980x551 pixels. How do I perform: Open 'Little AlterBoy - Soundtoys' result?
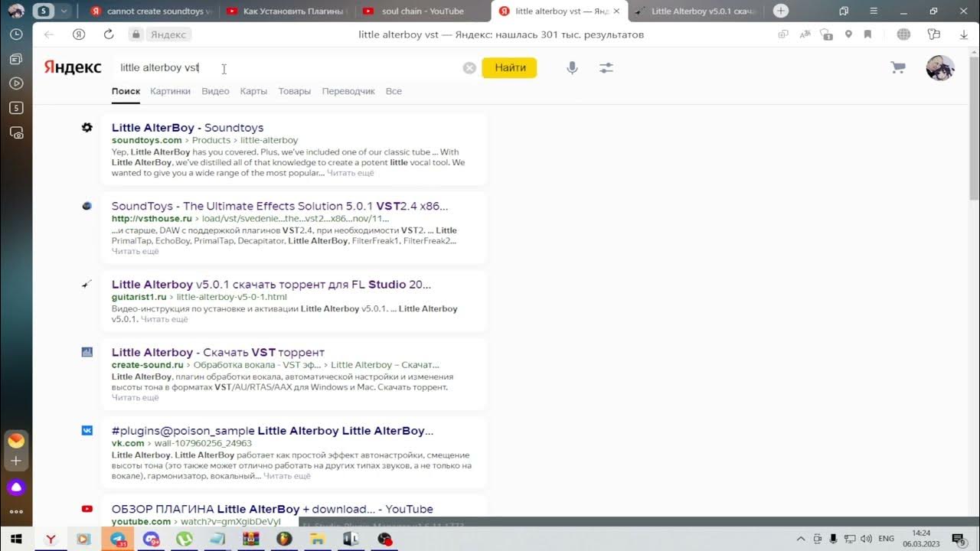coord(188,128)
